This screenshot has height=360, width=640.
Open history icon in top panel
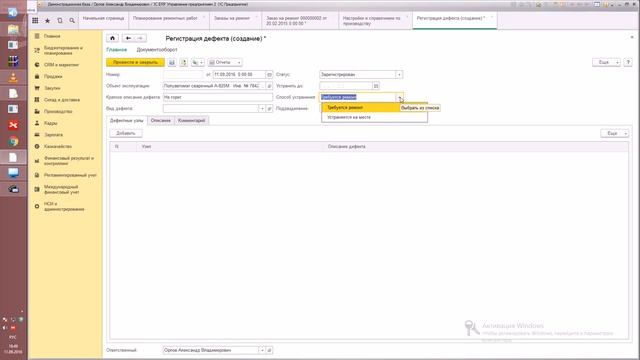tap(60, 20)
